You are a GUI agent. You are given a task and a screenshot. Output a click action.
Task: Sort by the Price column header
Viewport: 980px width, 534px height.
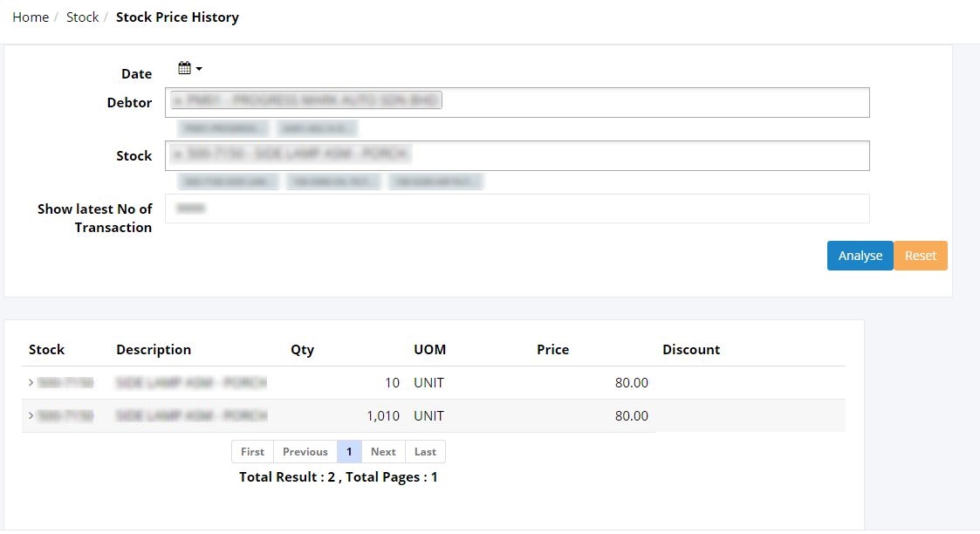(553, 349)
